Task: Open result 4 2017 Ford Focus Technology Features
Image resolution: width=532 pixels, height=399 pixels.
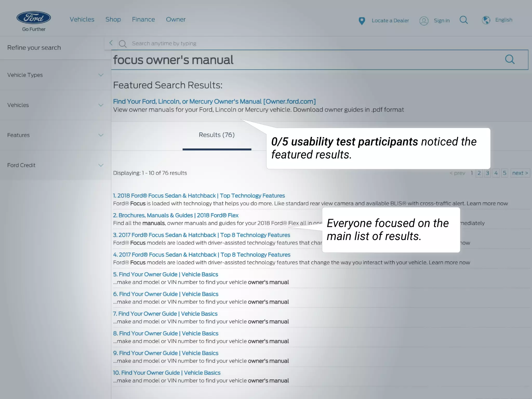Action: 202,255
